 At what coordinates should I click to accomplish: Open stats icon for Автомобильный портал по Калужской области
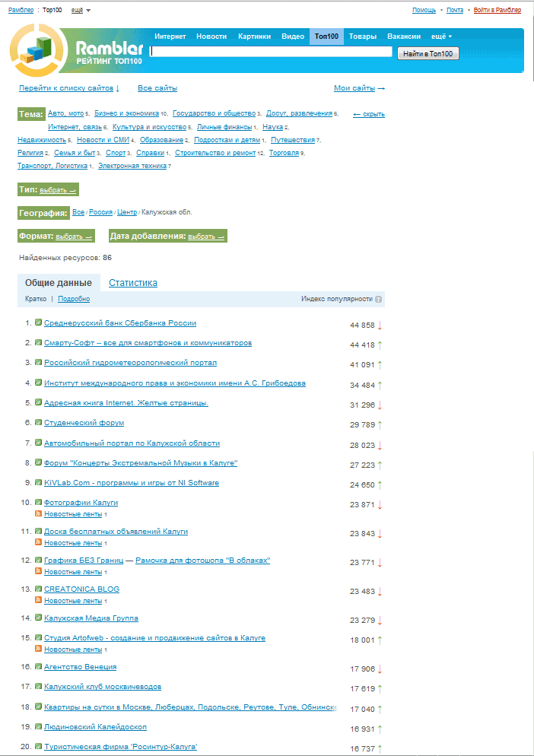[39, 442]
